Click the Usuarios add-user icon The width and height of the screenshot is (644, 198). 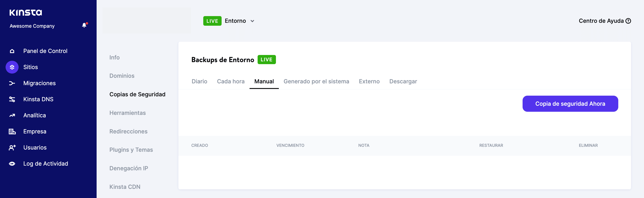[12, 147]
